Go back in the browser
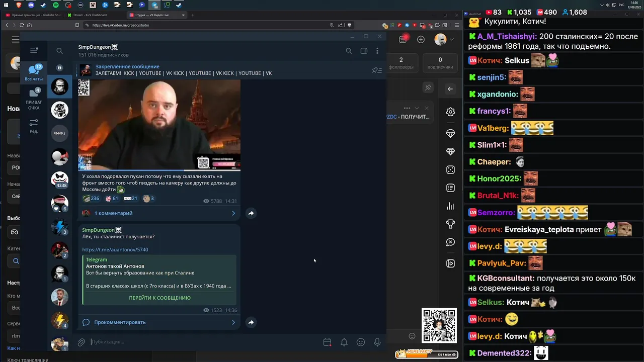 7,25
